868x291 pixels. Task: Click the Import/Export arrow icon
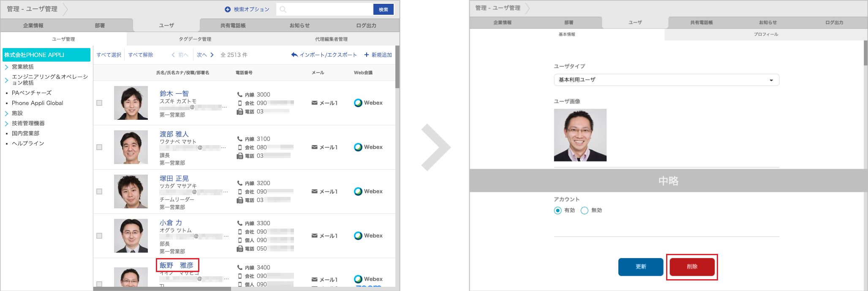(294, 55)
